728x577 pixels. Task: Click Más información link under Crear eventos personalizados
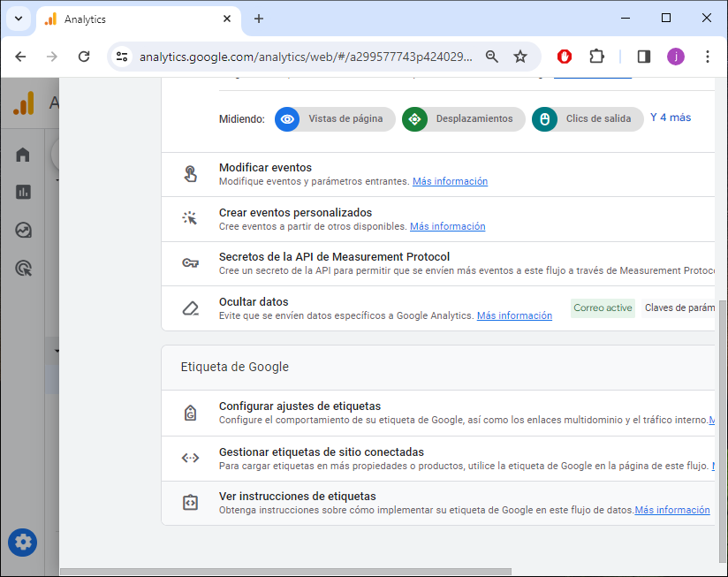tap(447, 226)
